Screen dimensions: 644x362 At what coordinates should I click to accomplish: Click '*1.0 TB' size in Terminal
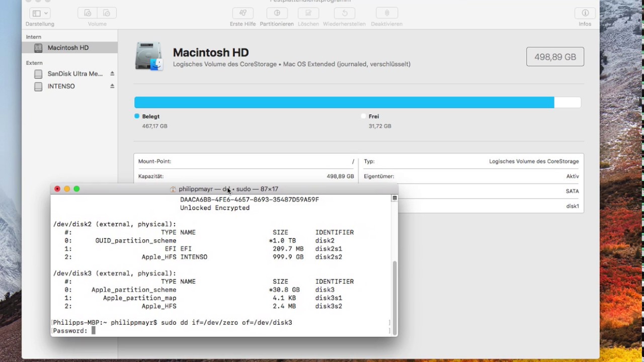[x=282, y=241]
